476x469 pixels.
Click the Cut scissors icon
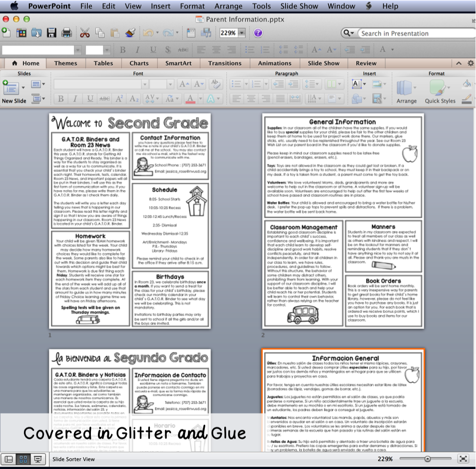tap(85, 32)
